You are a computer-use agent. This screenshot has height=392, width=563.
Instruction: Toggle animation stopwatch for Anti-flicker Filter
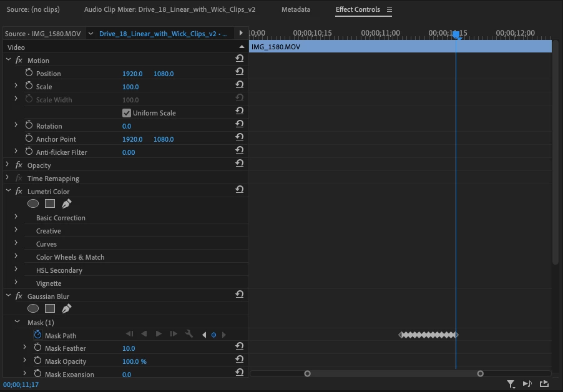click(29, 152)
